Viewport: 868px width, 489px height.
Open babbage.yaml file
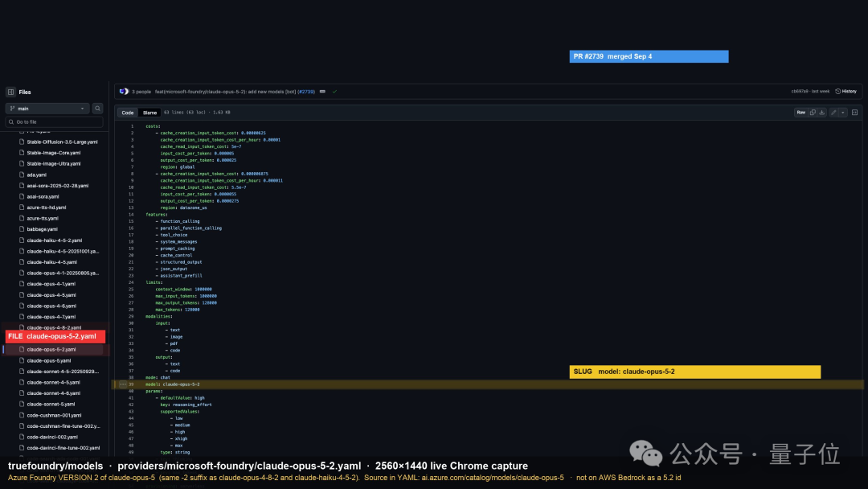point(42,229)
